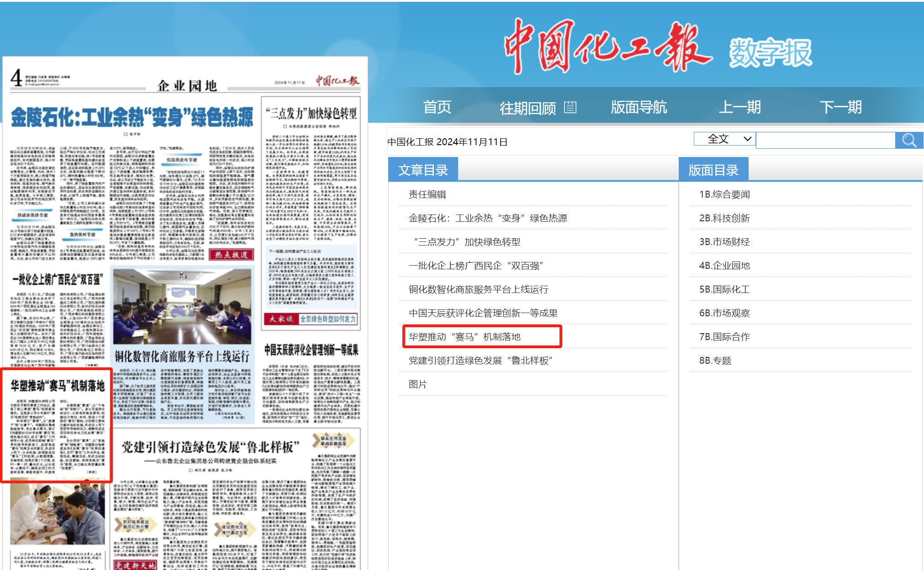
Task: Open article 华塑推动“赛马”机制落地 in list
Action: 464,337
